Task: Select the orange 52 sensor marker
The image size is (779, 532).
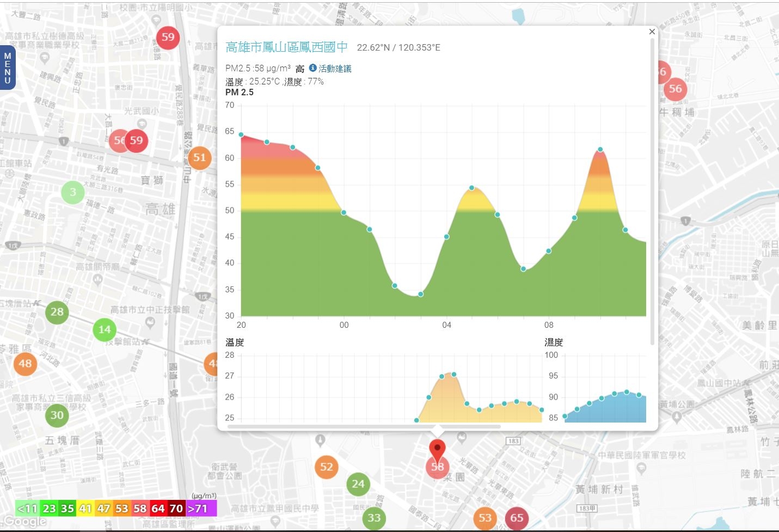Action: [x=326, y=467]
